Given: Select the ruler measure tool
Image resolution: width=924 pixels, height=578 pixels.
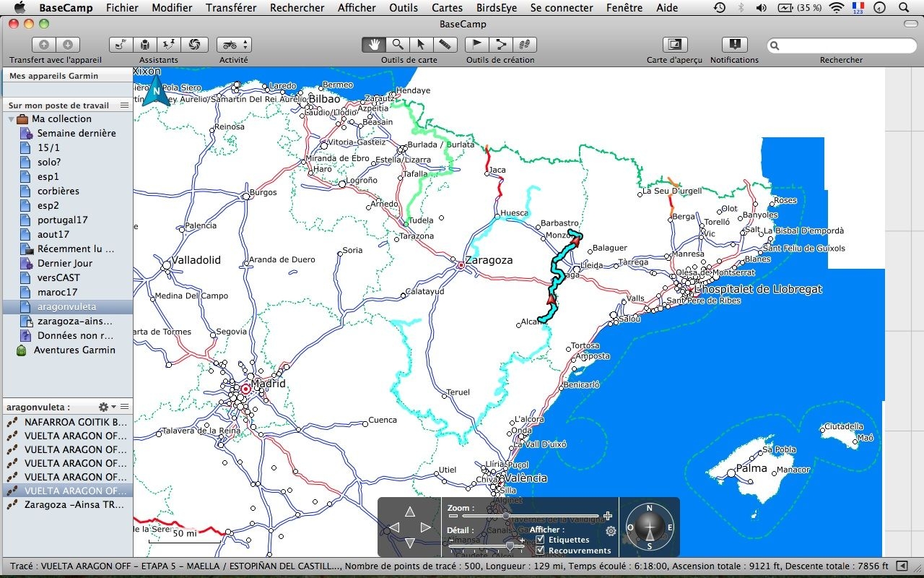Looking at the screenshot, I should point(445,45).
